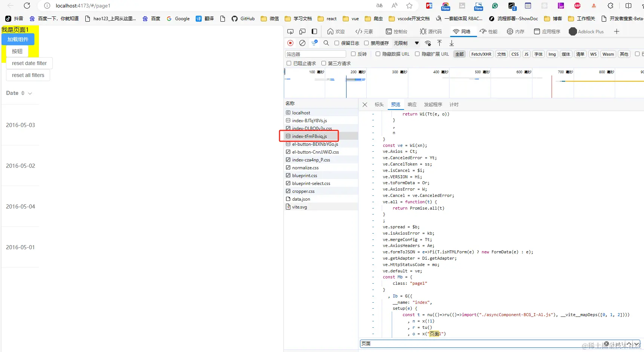Open the 响应 Response tab

tap(412, 105)
